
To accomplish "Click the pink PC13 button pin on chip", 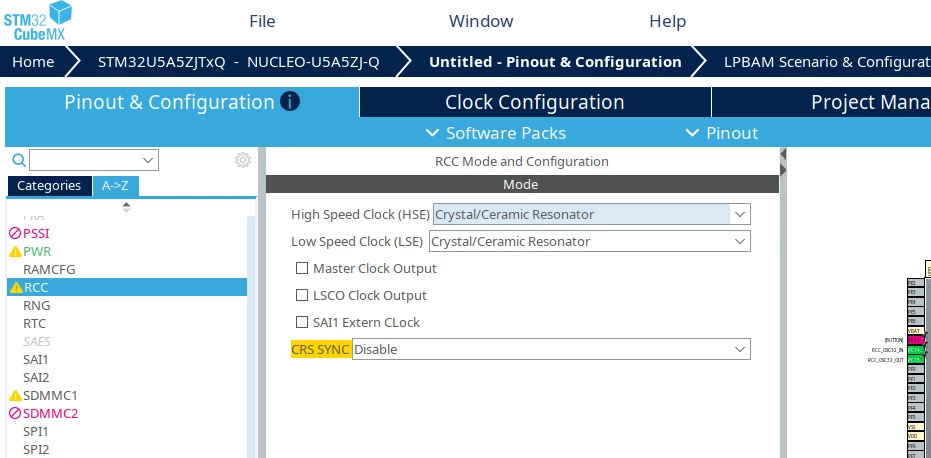I will (916, 340).
